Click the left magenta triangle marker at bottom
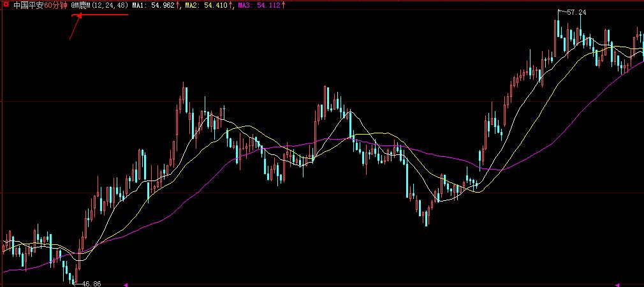 (x=126, y=284)
